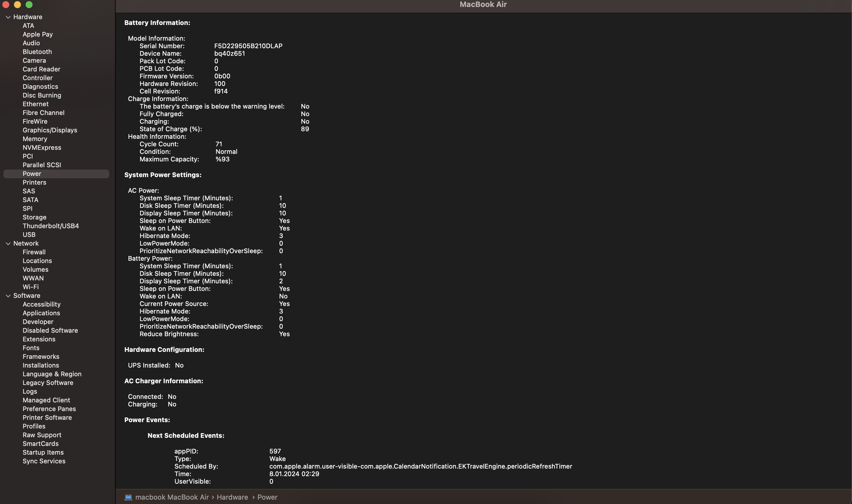Open Sync Services entry
Screen dimensions: 852x504
pyautogui.click(x=44, y=462)
